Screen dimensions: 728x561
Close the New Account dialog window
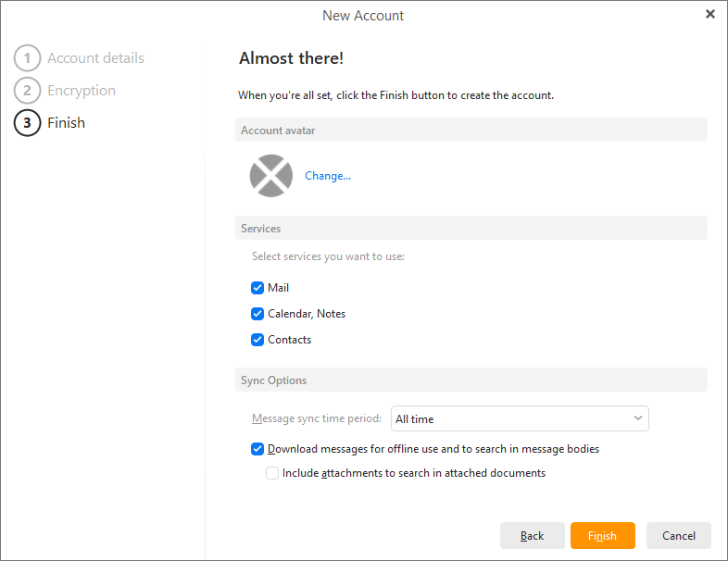(709, 15)
